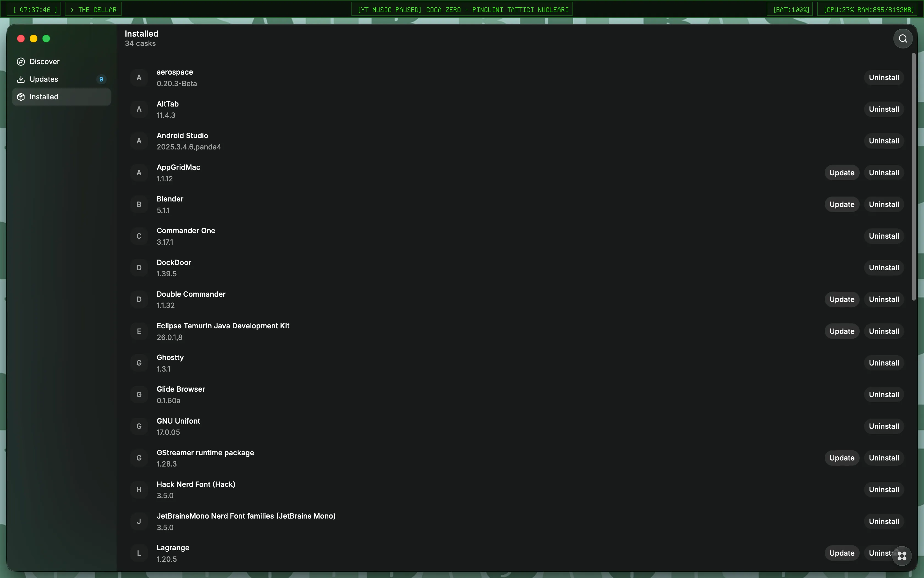The height and width of the screenshot is (578, 924).
Task: Click the AltTab letter A avatar
Action: click(x=139, y=109)
